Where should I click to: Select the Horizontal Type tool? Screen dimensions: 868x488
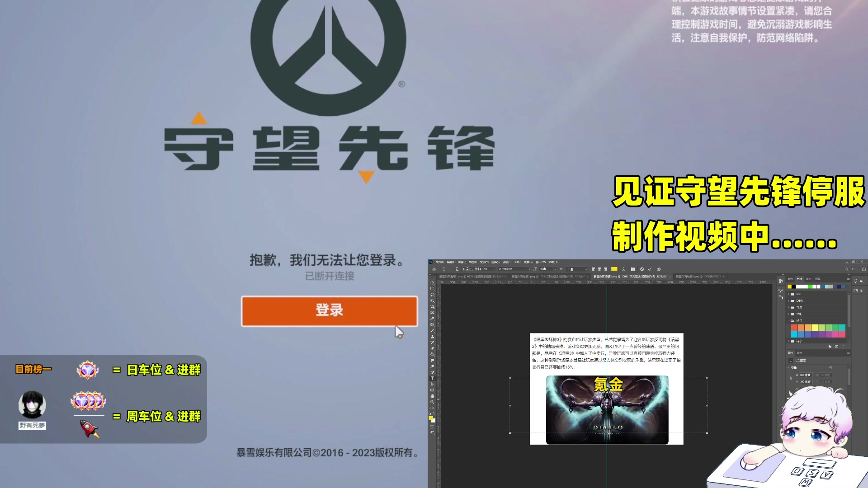tap(432, 378)
